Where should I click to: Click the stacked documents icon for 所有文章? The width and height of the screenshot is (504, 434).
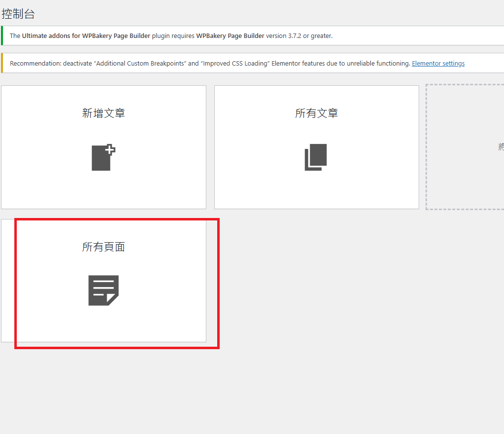pos(316,157)
